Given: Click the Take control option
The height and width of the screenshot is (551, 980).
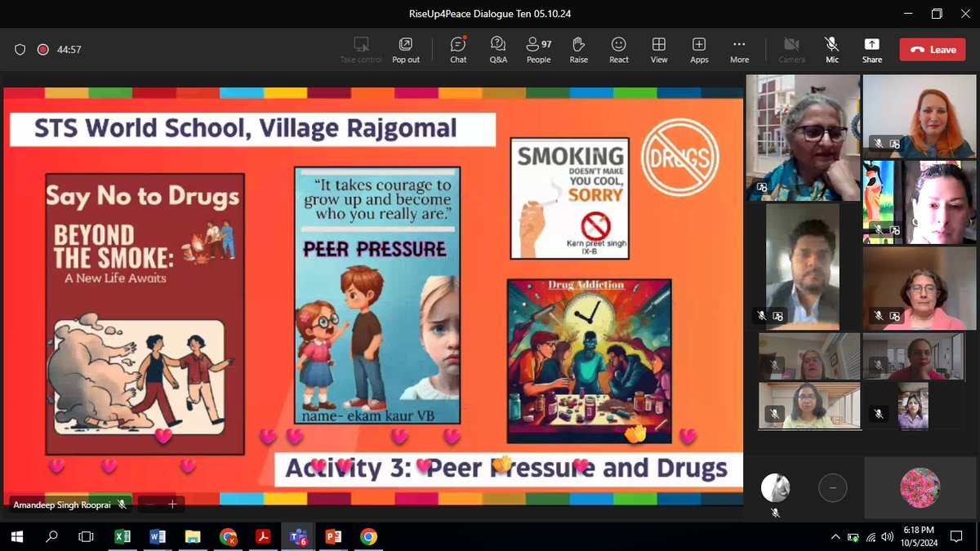Looking at the screenshot, I should point(361,49).
